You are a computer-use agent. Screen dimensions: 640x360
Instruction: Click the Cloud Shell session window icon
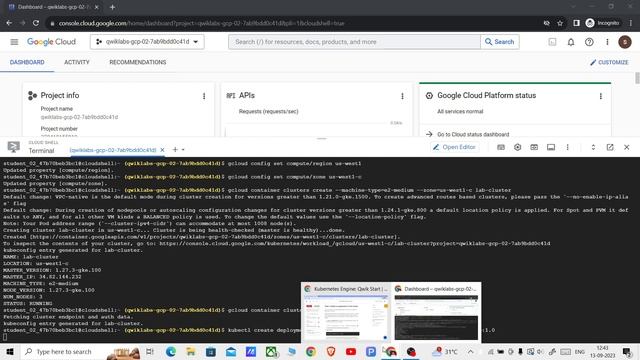(x=551, y=147)
